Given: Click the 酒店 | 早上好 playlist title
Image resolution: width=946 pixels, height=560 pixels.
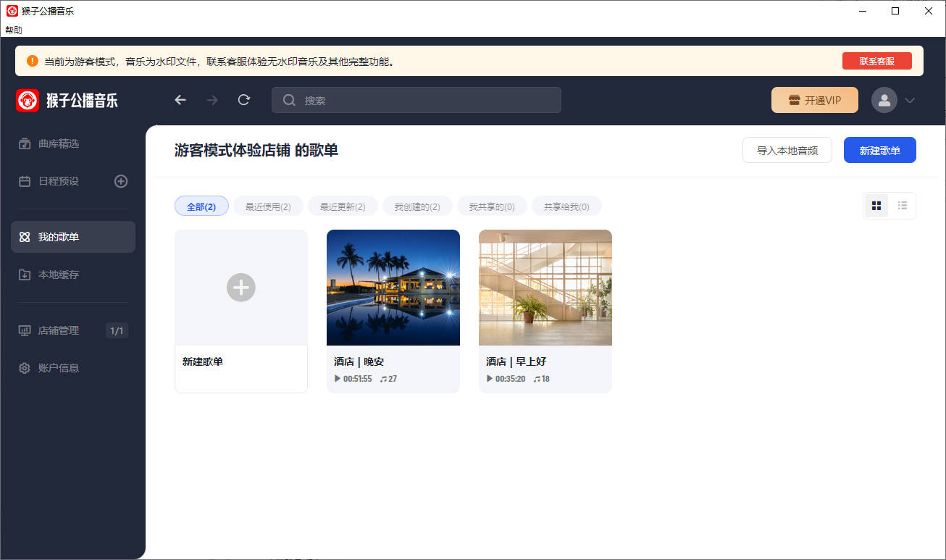Looking at the screenshot, I should point(516,362).
